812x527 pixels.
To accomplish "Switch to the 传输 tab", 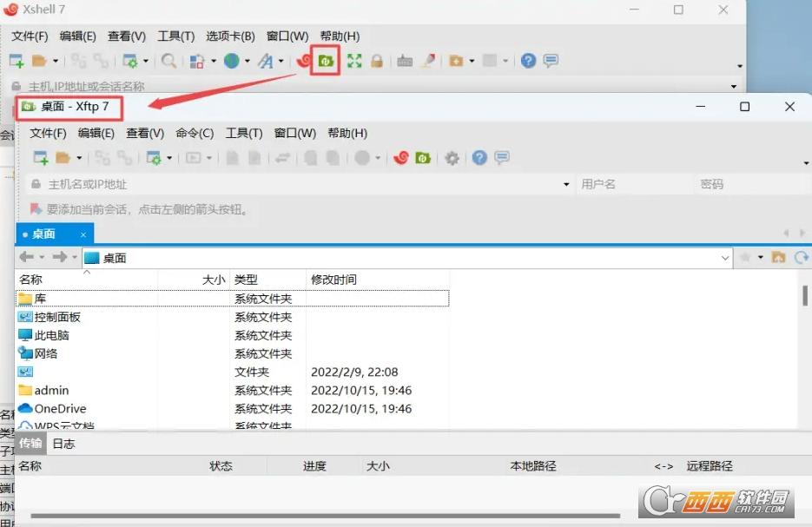I will pyautogui.click(x=30, y=444).
